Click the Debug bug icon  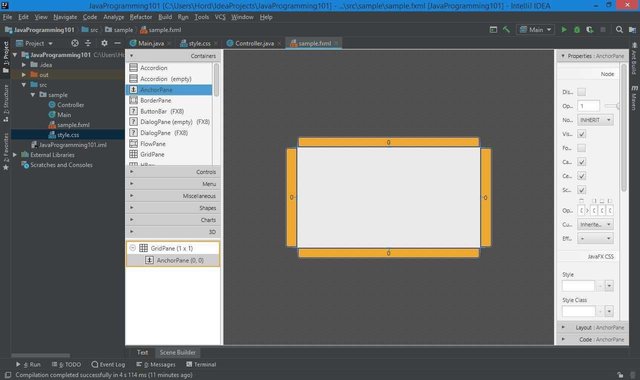(577, 30)
